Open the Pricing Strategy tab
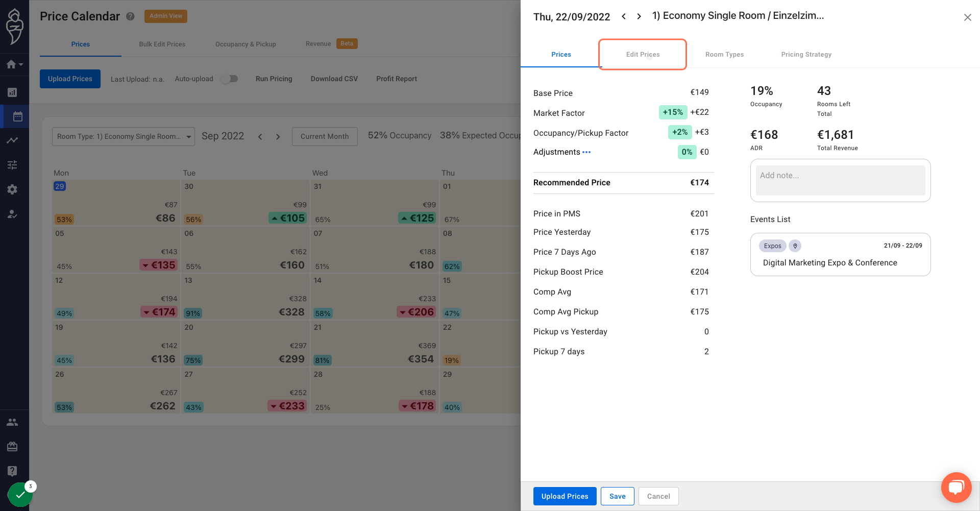980x511 pixels. point(806,55)
